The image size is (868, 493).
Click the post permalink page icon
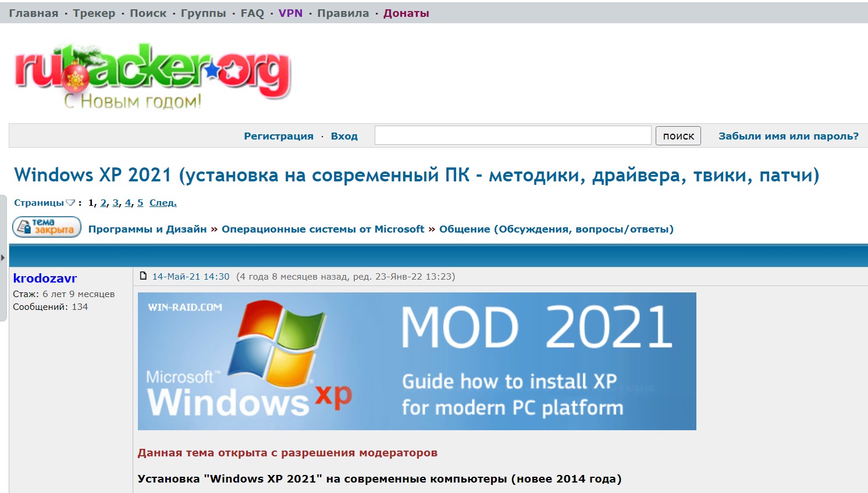click(143, 276)
